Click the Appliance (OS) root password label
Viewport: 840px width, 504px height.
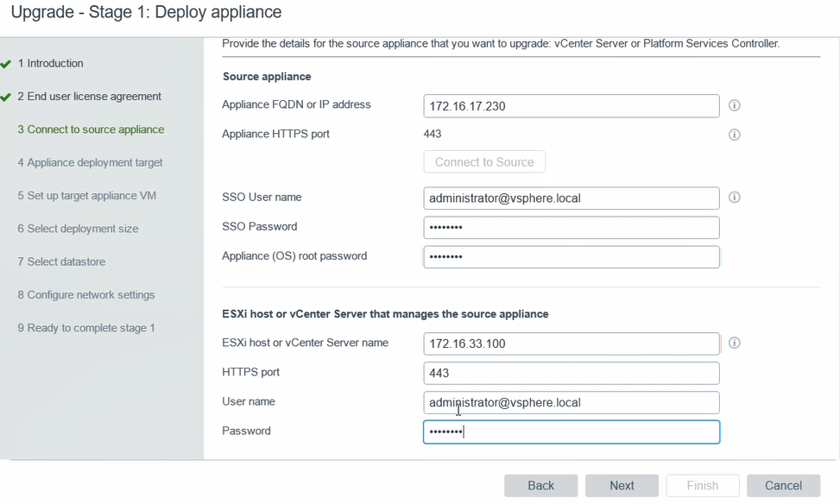point(294,256)
